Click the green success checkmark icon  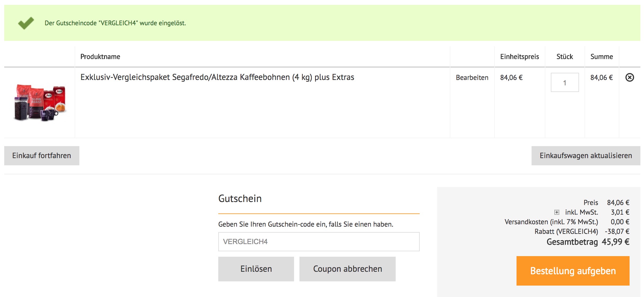(26, 23)
